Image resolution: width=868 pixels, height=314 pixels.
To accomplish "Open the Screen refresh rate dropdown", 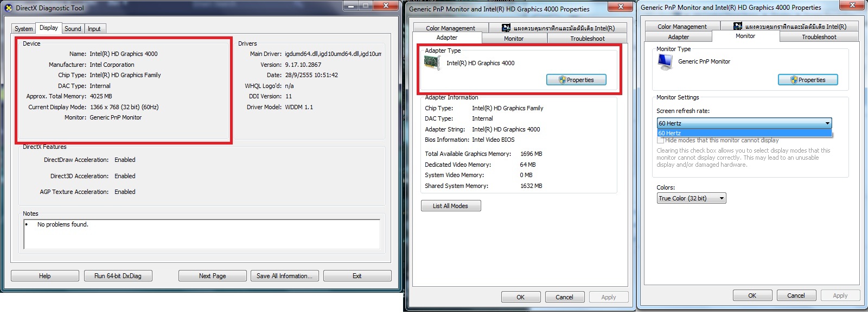I will click(744, 123).
